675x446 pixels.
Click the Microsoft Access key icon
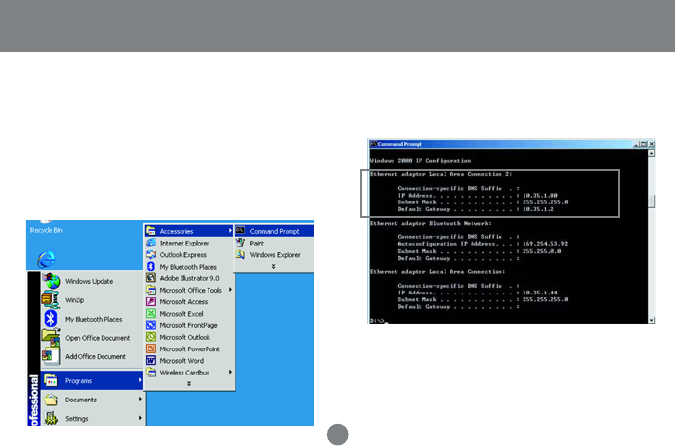(x=151, y=301)
